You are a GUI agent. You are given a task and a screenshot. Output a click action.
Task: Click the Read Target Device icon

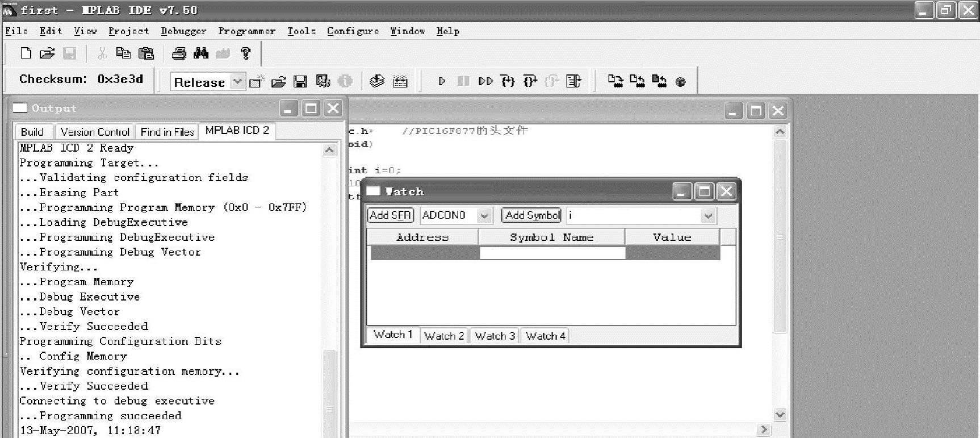637,81
